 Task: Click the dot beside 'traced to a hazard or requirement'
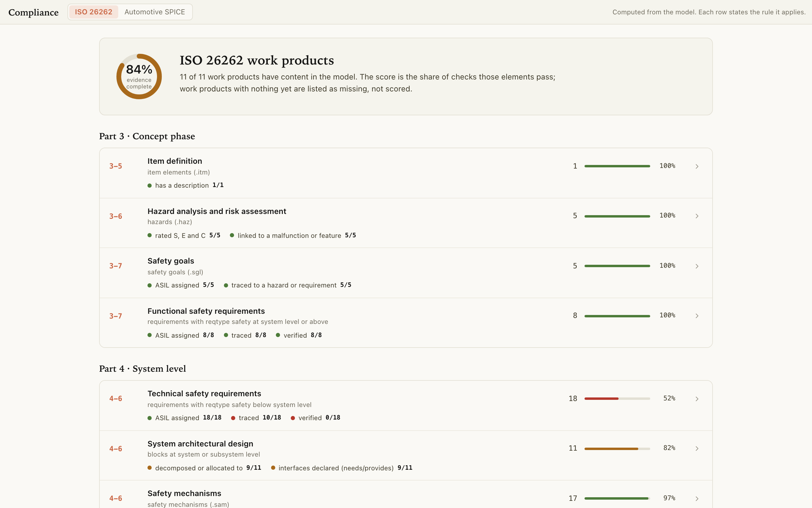(226, 286)
